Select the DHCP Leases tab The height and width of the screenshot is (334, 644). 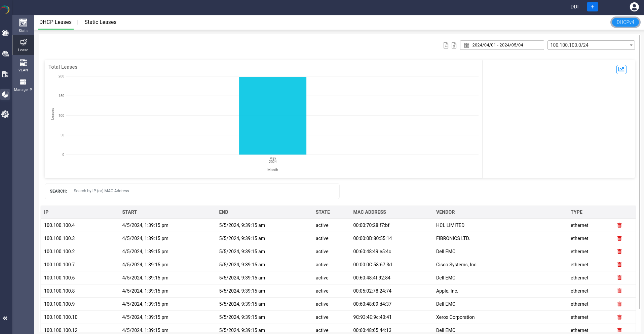tap(55, 22)
